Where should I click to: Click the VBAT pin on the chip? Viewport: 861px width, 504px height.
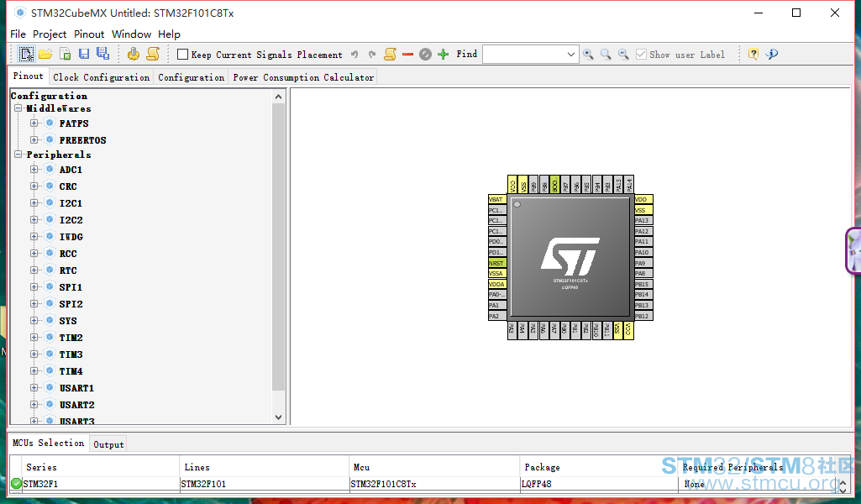[497, 199]
